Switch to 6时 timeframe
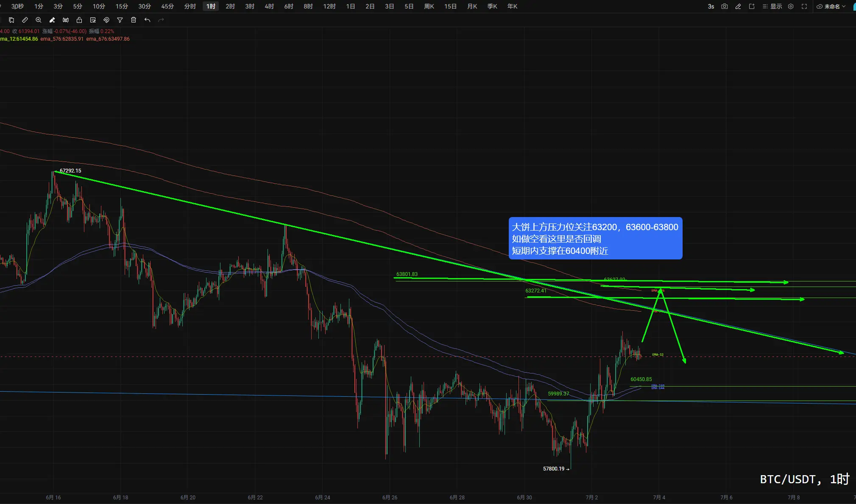This screenshot has height=504, width=856. click(x=289, y=6)
